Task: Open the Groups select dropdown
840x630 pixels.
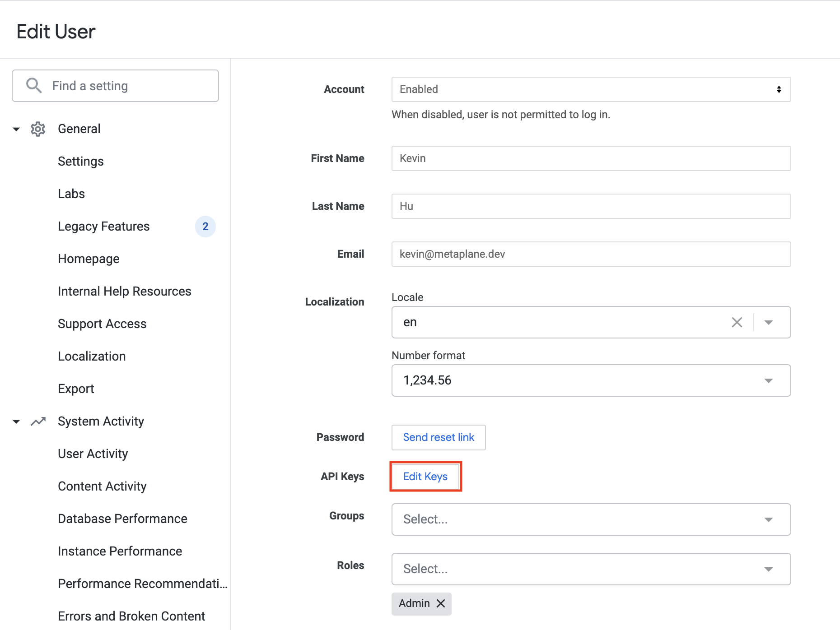Action: click(x=591, y=519)
